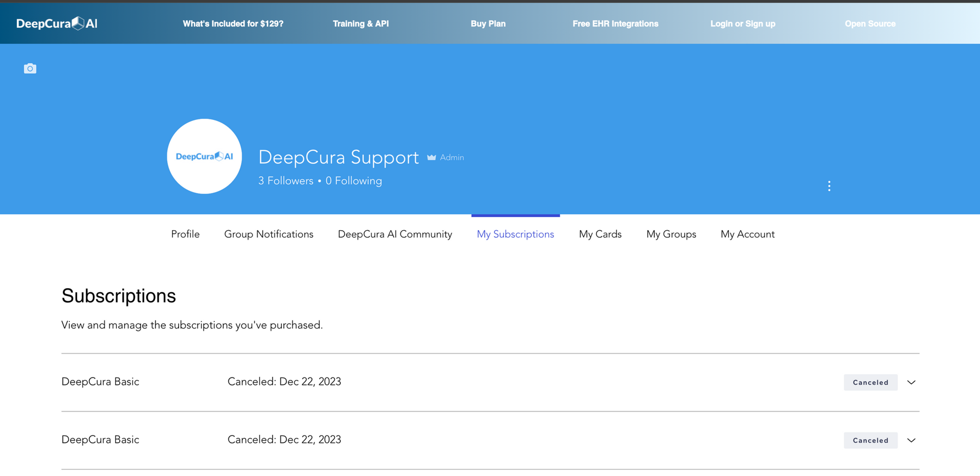Click the Admin crown badge icon
This screenshot has width=980, height=476.
click(431, 157)
